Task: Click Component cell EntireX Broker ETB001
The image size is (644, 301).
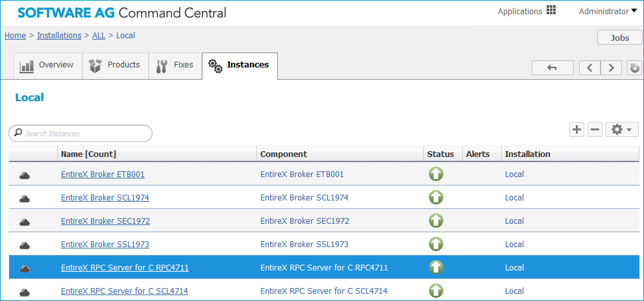Action: click(302, 175)
